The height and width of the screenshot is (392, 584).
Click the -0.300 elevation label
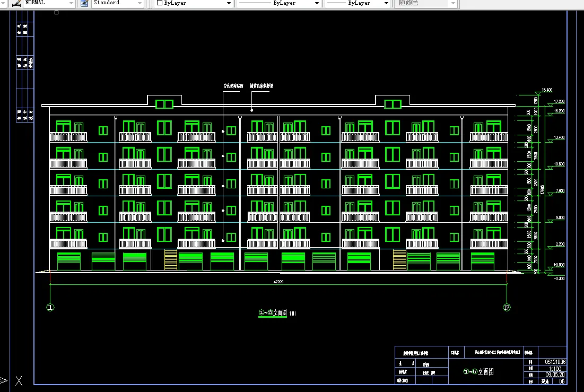(559, 278)
